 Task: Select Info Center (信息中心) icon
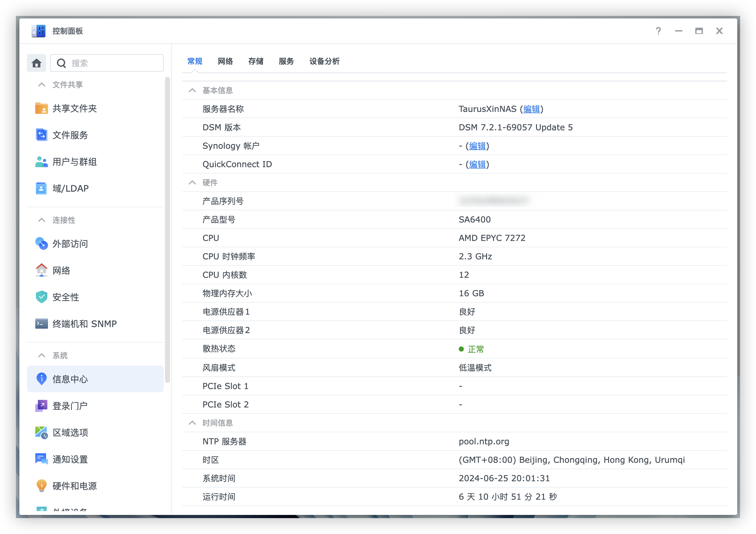(x=41, y=379)
